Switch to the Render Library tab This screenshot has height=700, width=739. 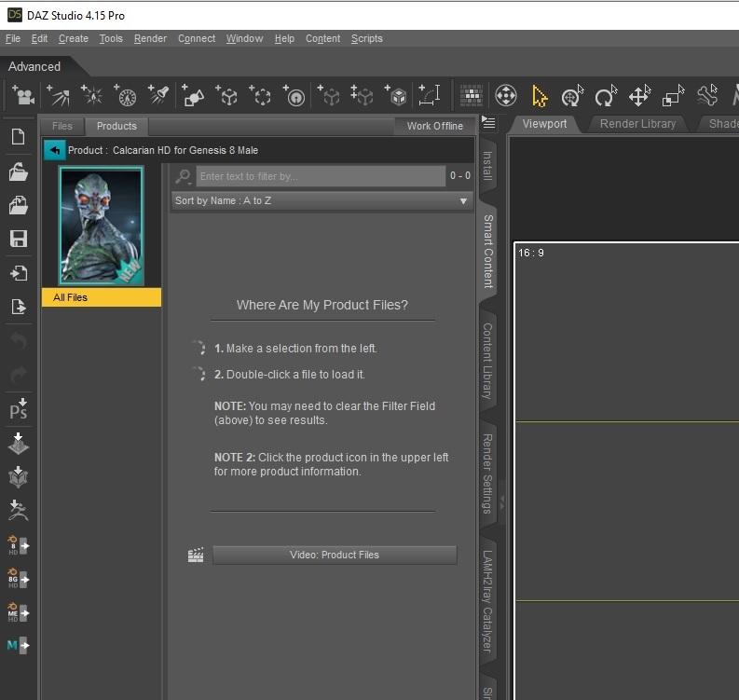[x=637, y=124]
